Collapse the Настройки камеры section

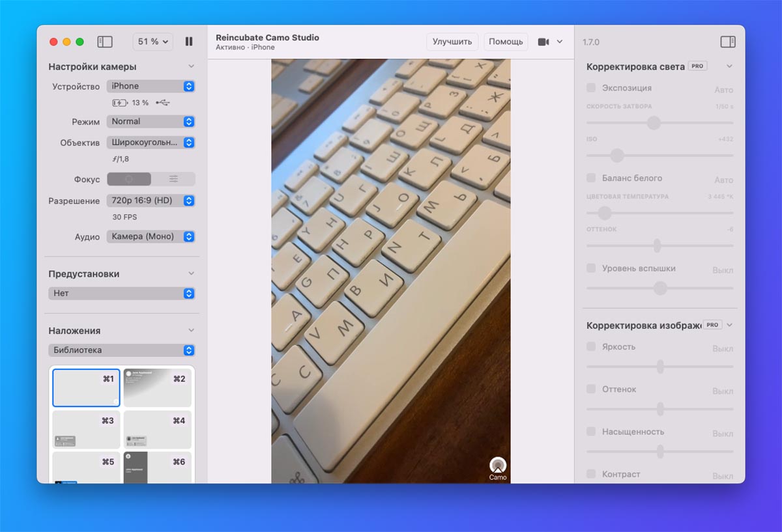(191, 66)
